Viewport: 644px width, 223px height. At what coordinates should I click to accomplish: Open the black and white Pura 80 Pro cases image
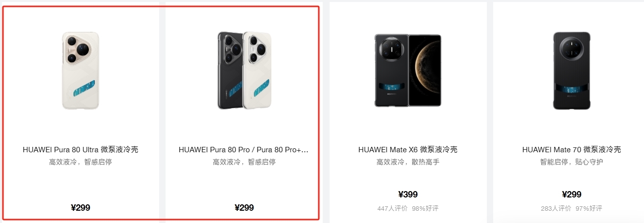tap(244, 70)
